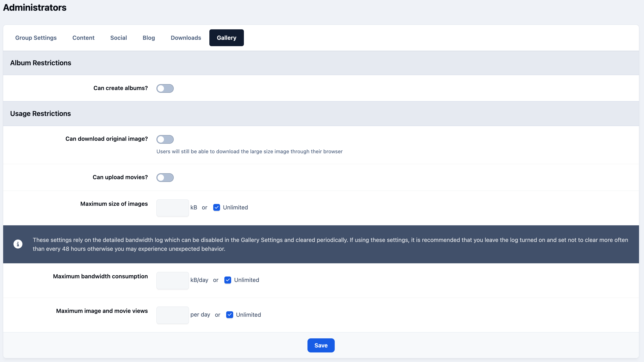Click the bandwidth log notice text
The image size is (644, 362).
click(x=330, y=244)
